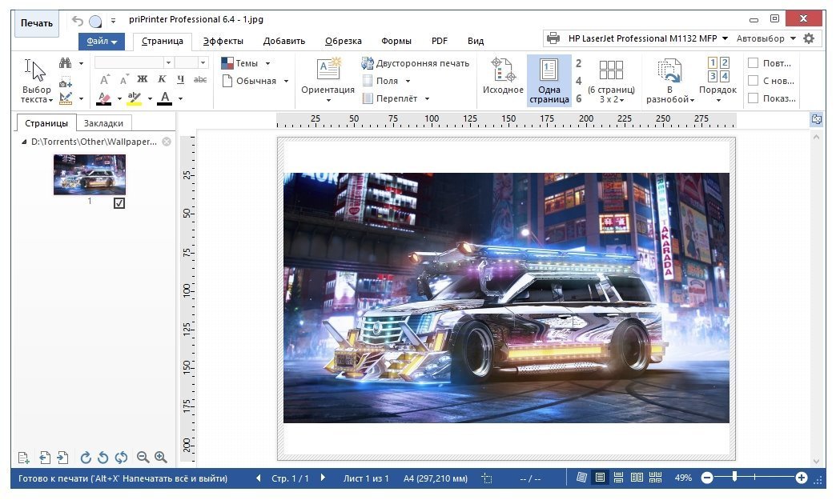Open the Темы themes dropdown

(246, 63)
